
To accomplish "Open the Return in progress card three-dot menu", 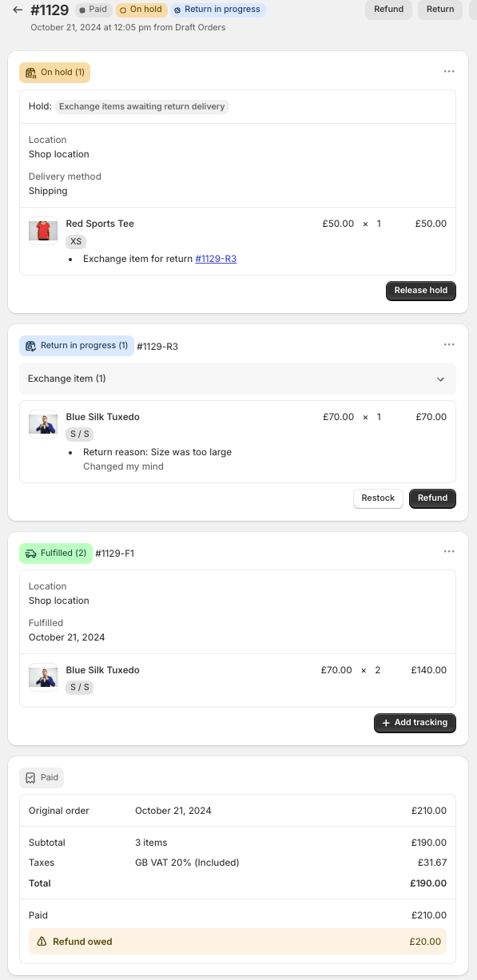I will (449, 345).
